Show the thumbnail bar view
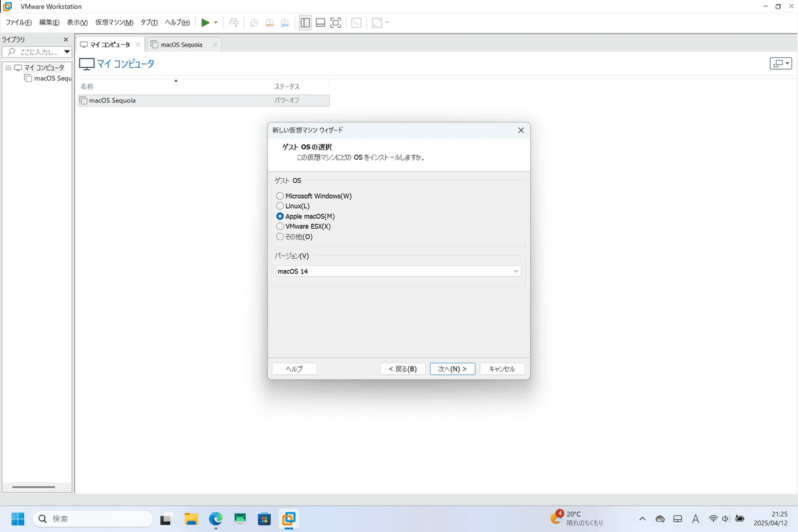798x532 pixels. coord(320,22)
